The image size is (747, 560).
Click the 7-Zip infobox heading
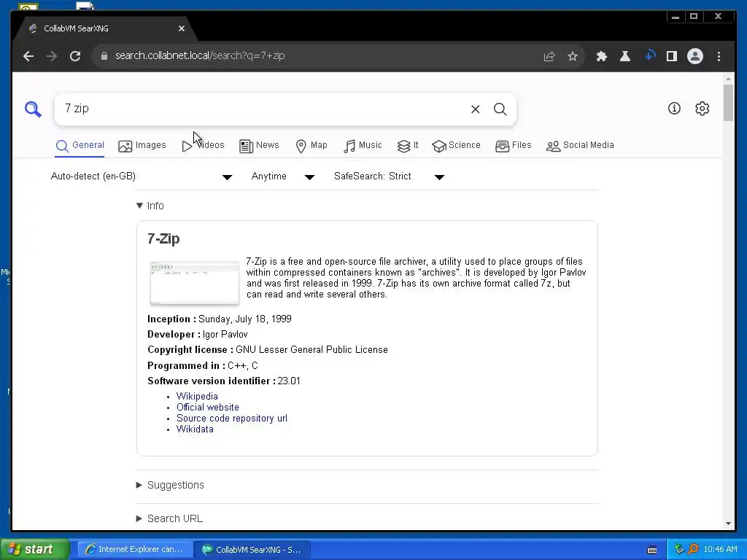(163, 239)
